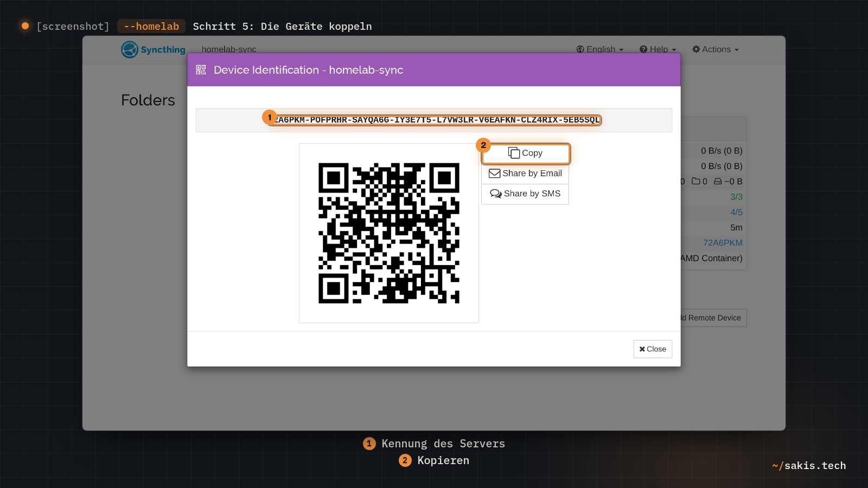Click the folder count icon in the stats

[696, 181]
